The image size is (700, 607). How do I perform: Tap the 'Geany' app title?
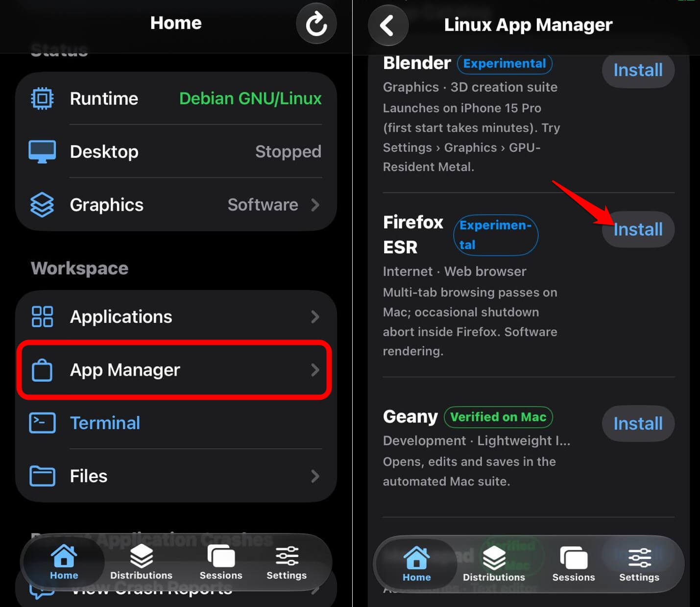(410, 416)
